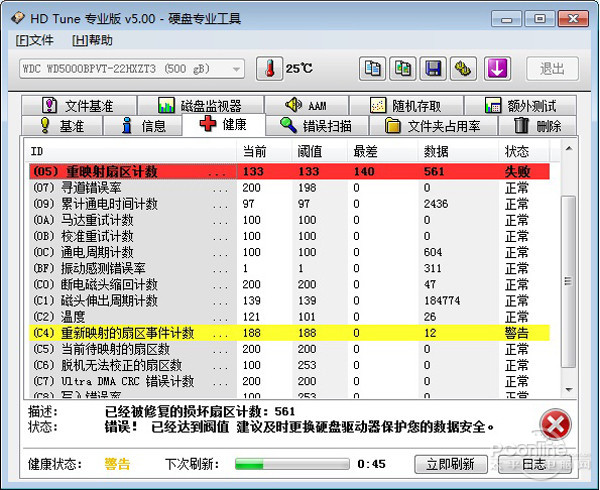This screenshot has width=600, height=490.
Task: Click the SMART list vertical scrollbar
Action: pyautogui.click(x=570, y=280)
